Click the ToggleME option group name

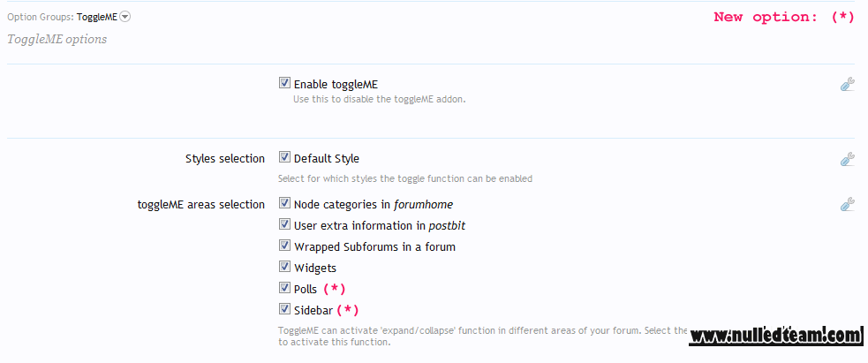[x=97, y=17]
